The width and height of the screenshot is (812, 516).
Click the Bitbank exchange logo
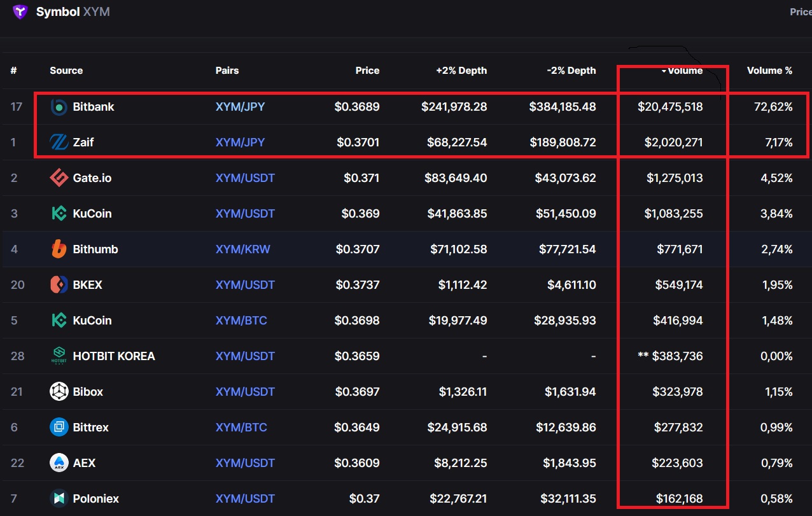(x=59, y=107)
